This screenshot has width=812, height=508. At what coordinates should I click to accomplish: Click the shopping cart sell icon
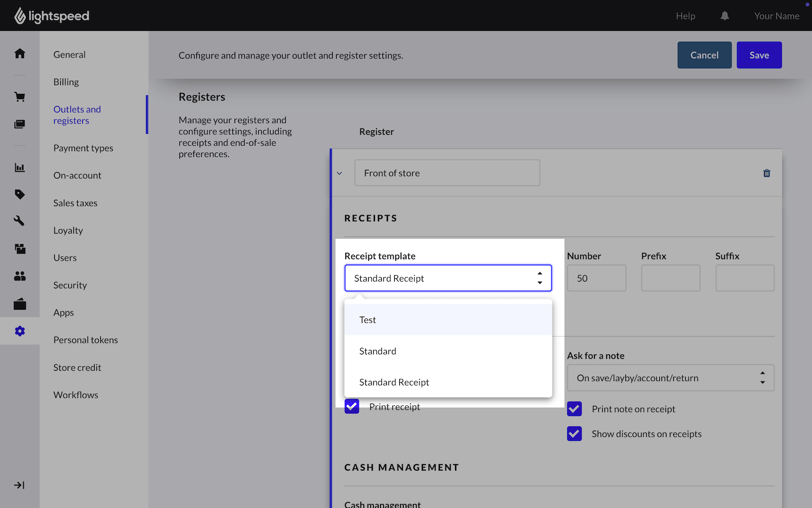pos(20,97)
